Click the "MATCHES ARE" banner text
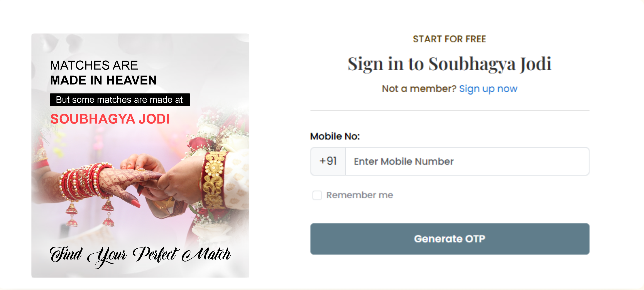 pyautogui.click(x=94, y=65)
